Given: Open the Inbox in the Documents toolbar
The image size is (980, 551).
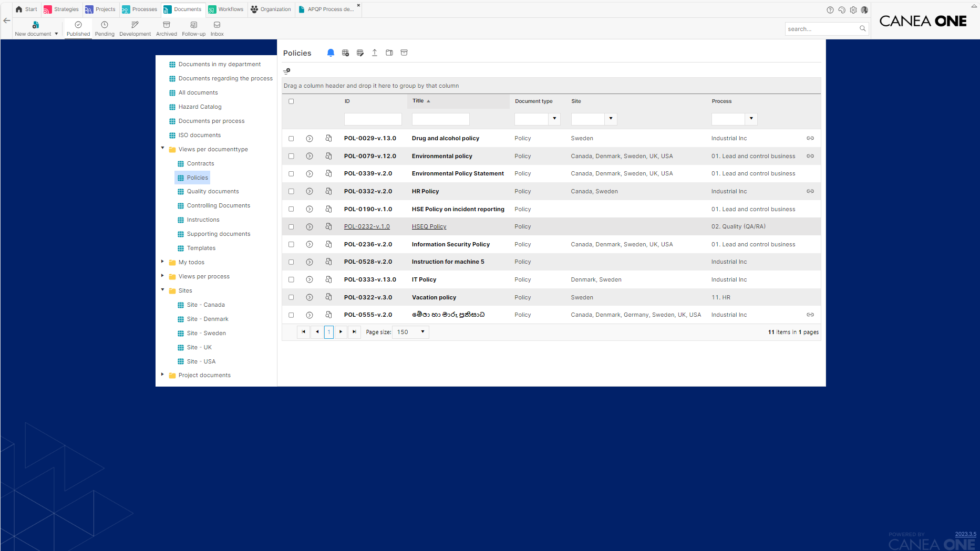Looking at the screenshot, I should [216, 27].
